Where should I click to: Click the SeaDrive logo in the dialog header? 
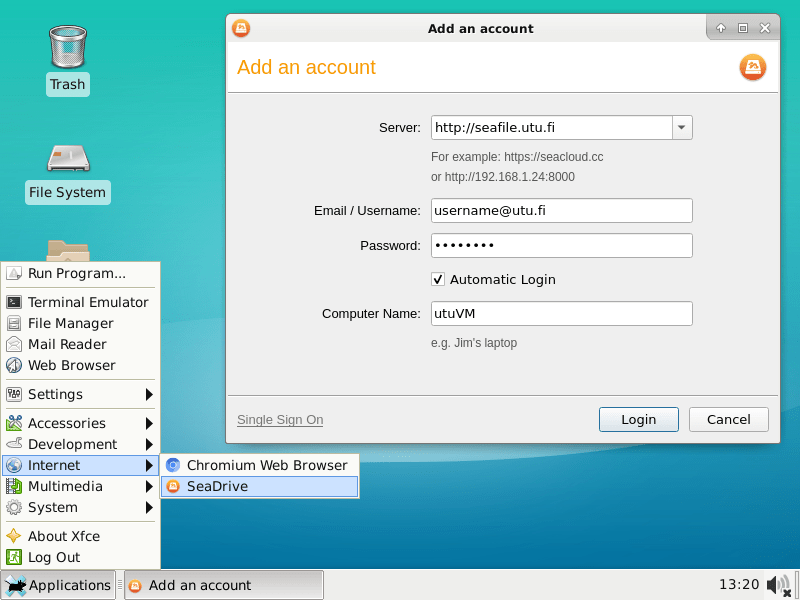[753, 67]
